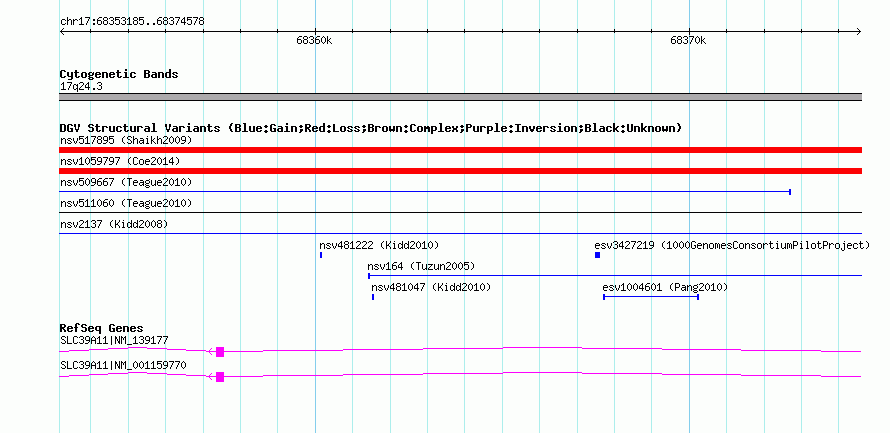Click the nsv2137 (Kidd2008) label
Image resolution: width=890 pixels, height=433 pixels.
pos(114,224)
